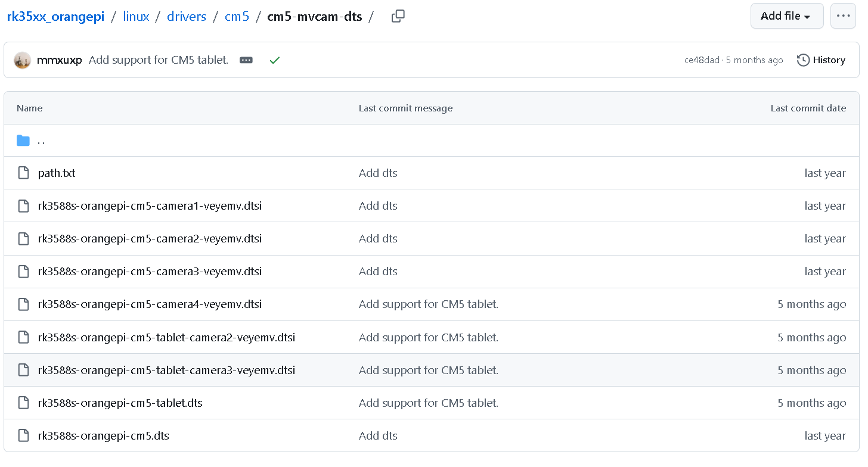Navigate to the linux breadcrumb folder
868x467 pixels.
point(136,17)
